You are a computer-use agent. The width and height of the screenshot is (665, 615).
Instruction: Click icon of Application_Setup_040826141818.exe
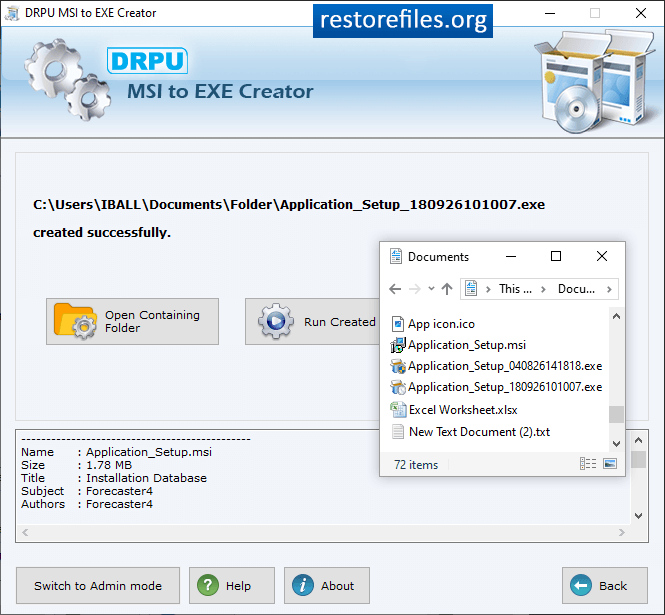click(398, 366)
